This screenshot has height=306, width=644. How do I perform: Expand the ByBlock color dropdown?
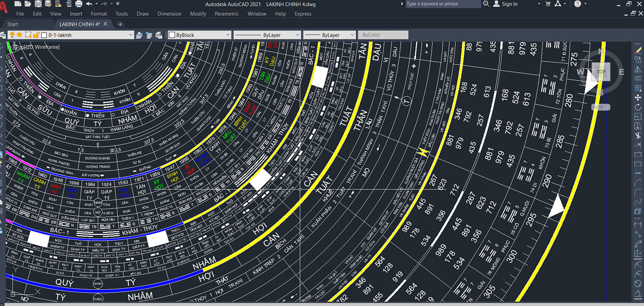[x=228, y=35]
